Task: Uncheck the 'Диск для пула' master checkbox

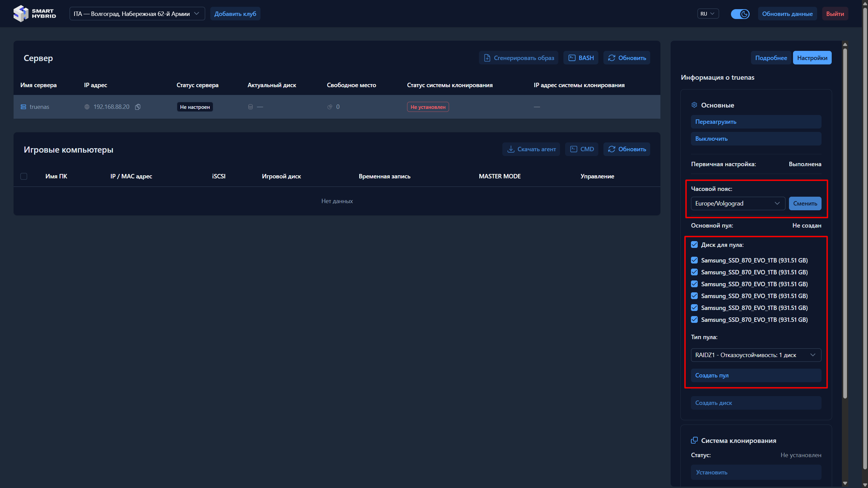Action: (694, 245)
